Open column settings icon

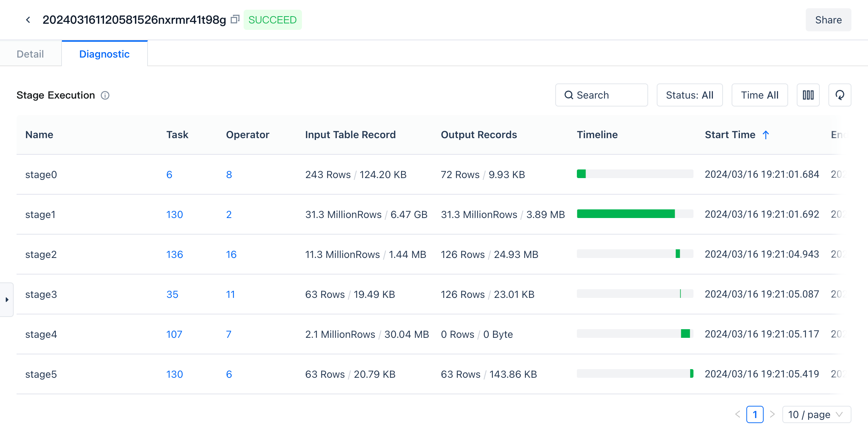(808, 95)
